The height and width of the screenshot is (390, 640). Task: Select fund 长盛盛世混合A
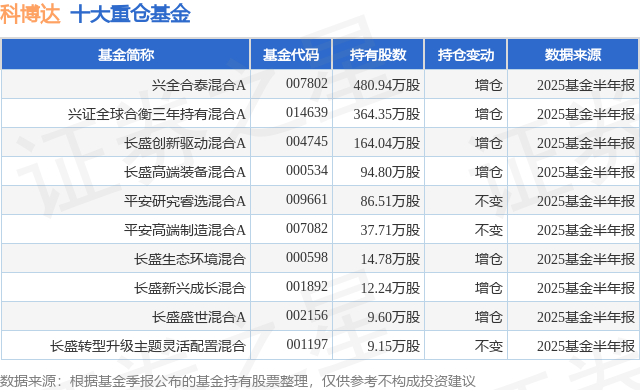tap(199, 317)
